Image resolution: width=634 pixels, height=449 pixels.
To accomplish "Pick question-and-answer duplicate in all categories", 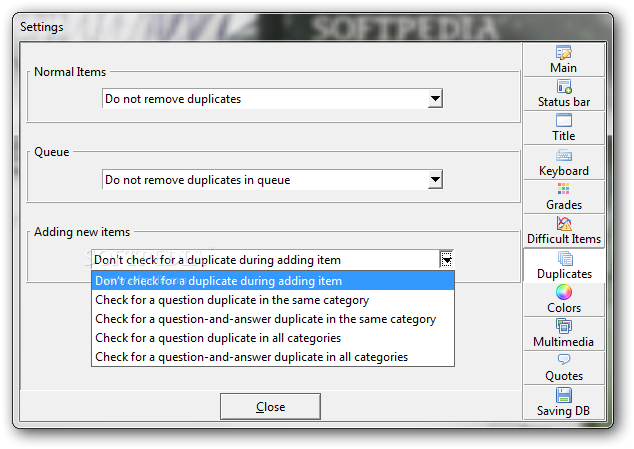I will 273,357.
